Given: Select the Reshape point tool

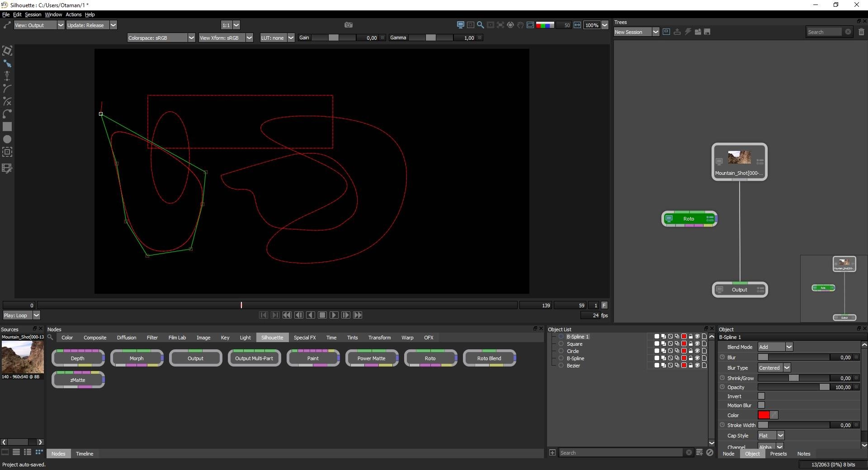Looking at the screenshot, I should point(7,64).
